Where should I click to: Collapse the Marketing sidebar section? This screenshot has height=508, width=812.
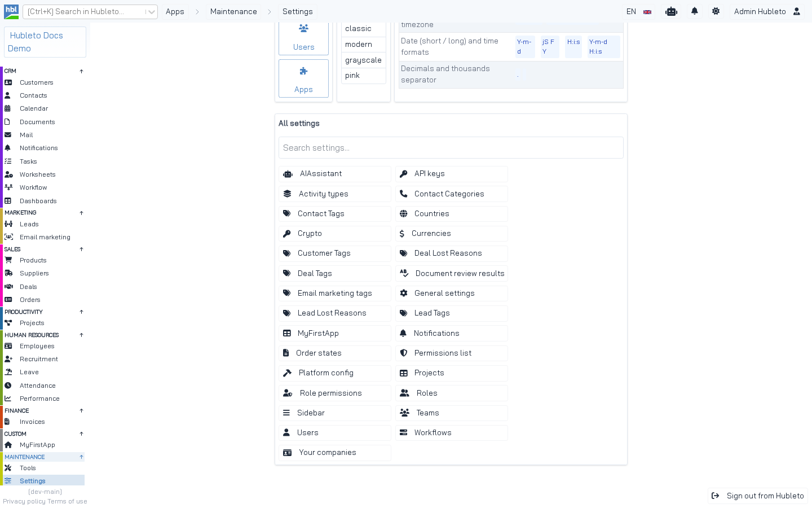pos(81,213)
